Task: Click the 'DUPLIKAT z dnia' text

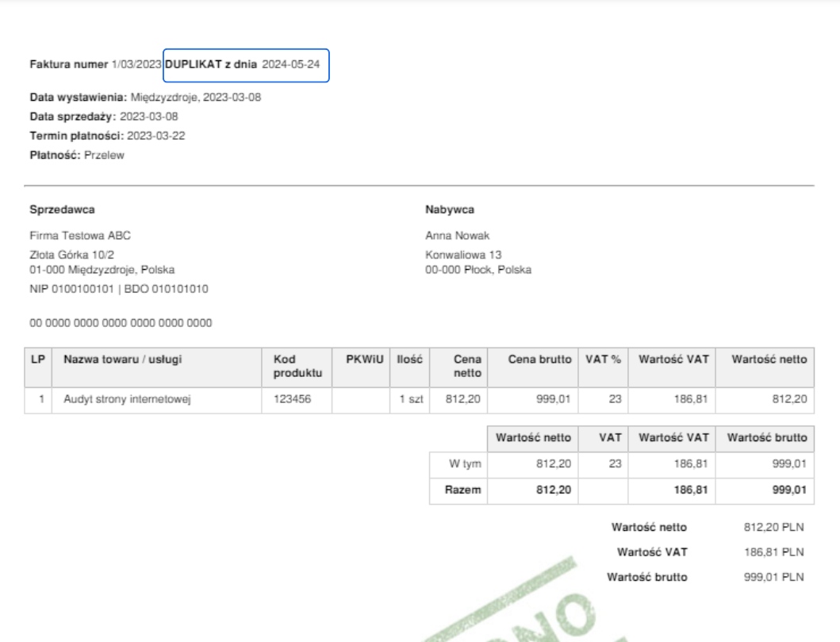Action: pos(210,64)
